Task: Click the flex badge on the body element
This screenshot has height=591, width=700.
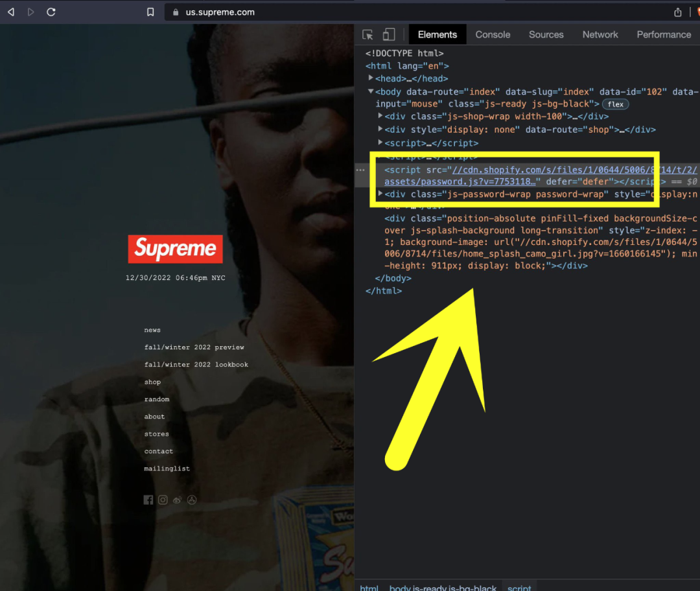Action: 615,104
